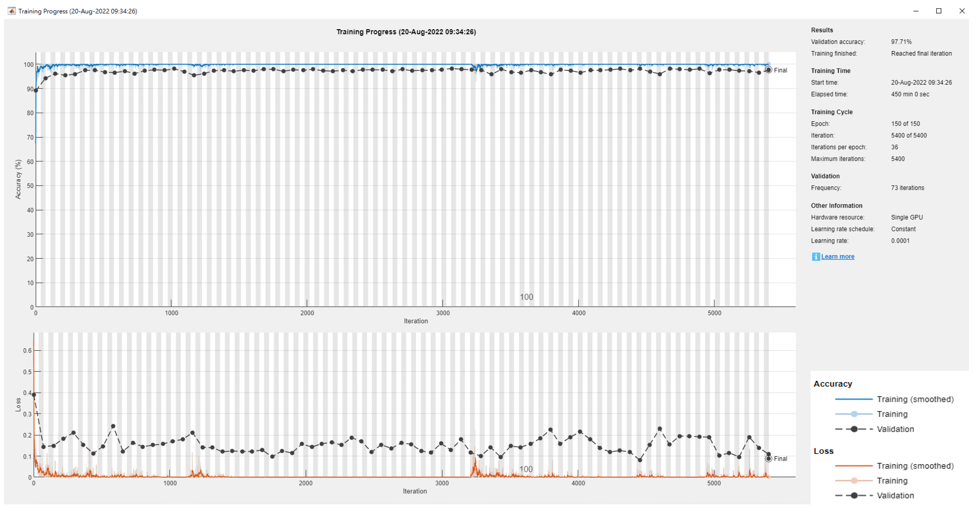Click the Training Progress chart title

pyautogui.click(x=406, y=32)
